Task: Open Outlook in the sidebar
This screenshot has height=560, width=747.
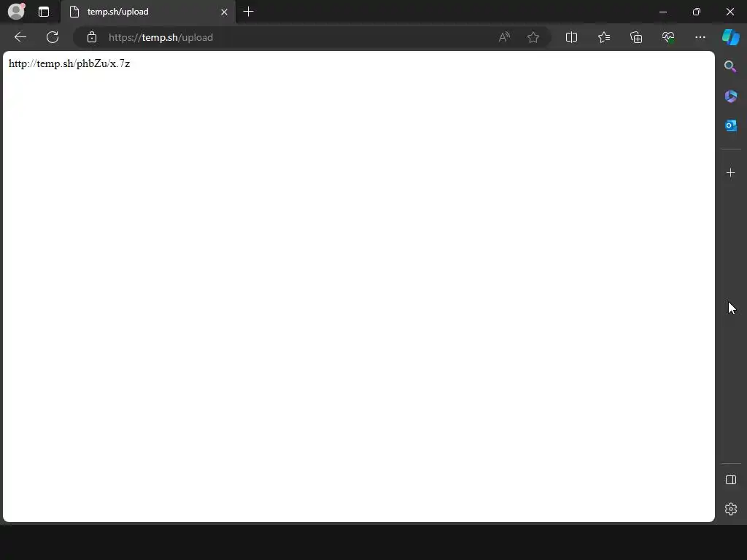Action: [730, 125]
